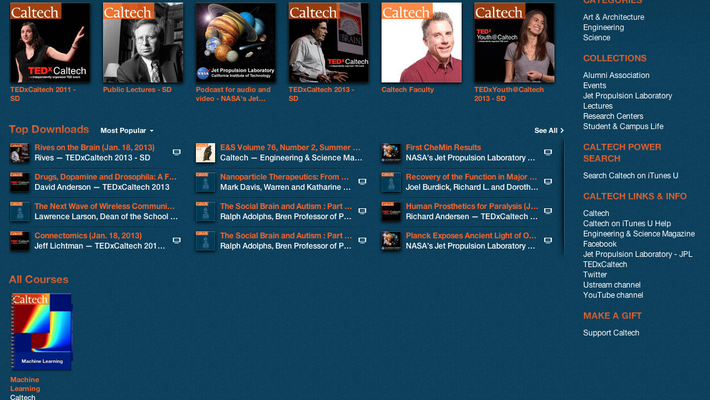Click the Public Lectures - SD caption

137,90
